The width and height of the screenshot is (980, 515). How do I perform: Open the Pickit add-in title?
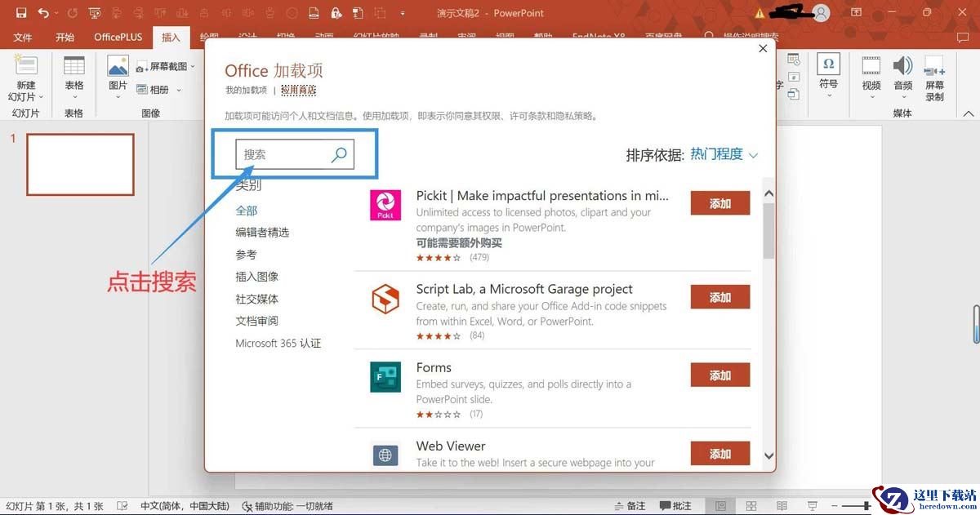coord(542,195)
